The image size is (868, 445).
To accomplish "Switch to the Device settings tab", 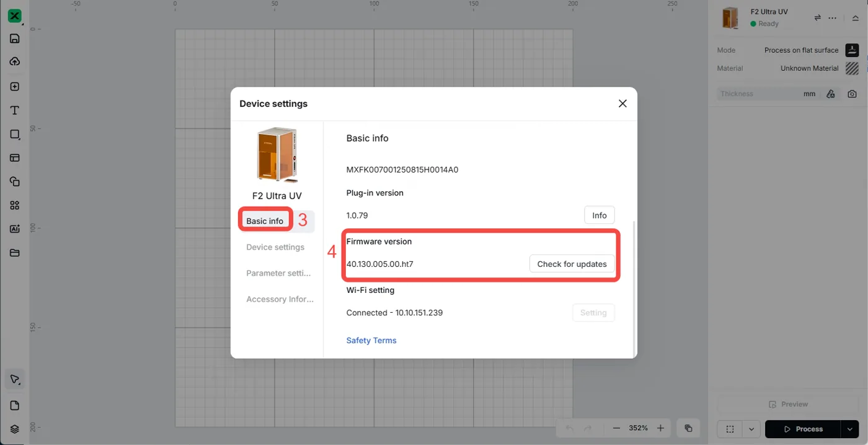I will (275, 247).
